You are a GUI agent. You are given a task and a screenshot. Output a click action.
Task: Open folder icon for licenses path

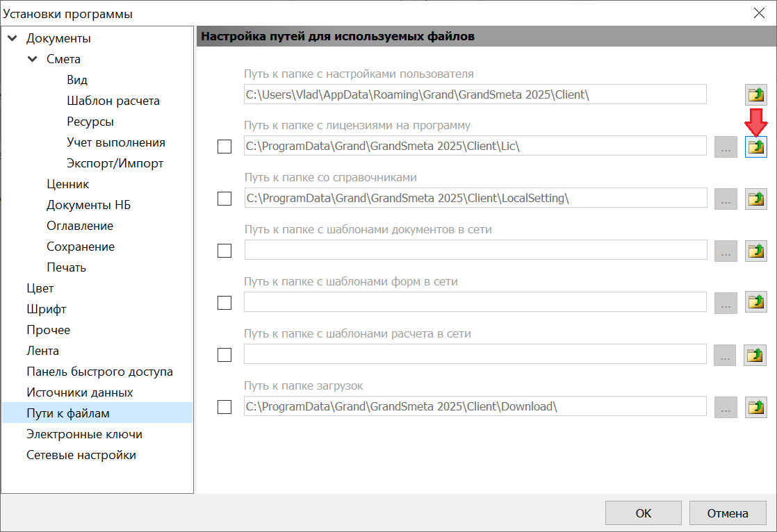tap(755, 147)
